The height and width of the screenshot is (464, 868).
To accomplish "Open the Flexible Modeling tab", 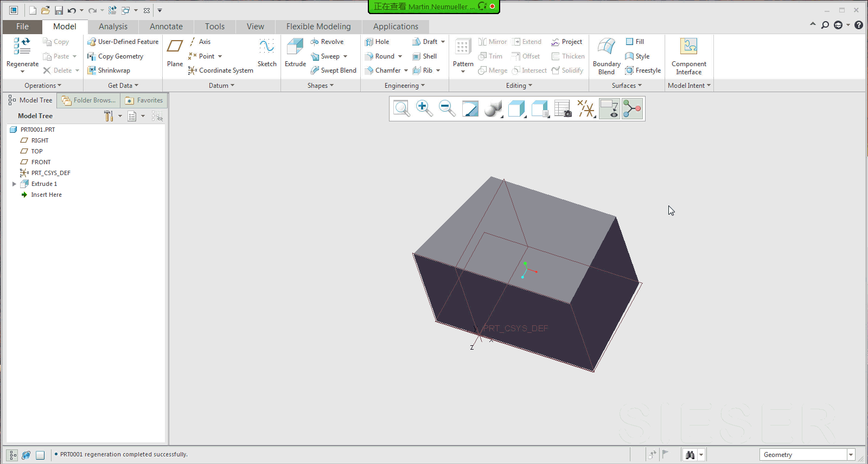I will pos(318,27).
